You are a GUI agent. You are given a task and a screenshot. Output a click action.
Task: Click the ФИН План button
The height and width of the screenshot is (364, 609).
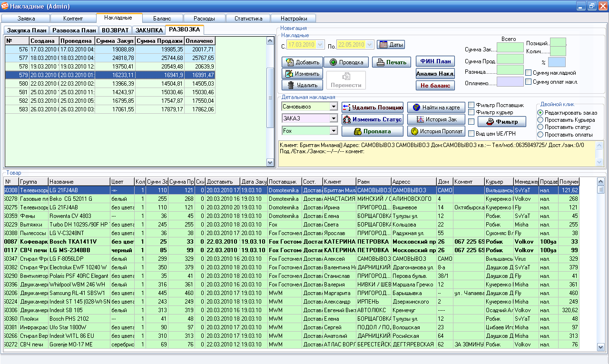[435, 61]
